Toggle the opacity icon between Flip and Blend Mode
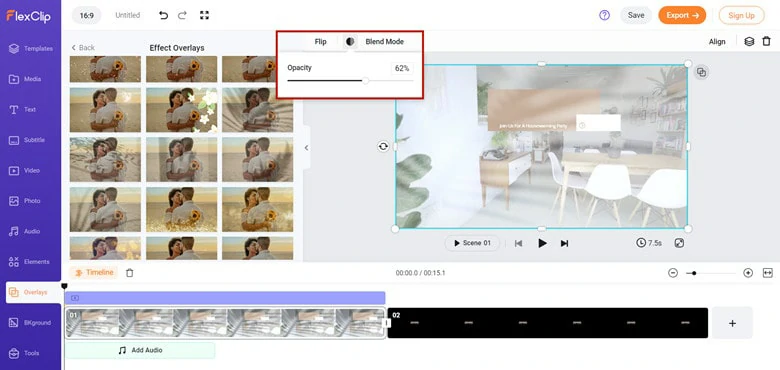 [x=350, y=42]
